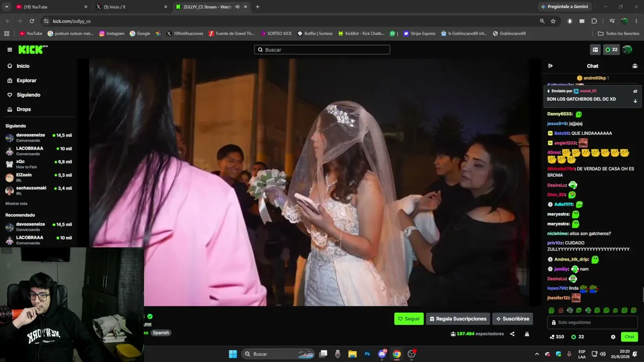Viewport: 644px width, 362px height.
Task: Open Photoshop from the taskbar
Action: [x=367, y=354]
